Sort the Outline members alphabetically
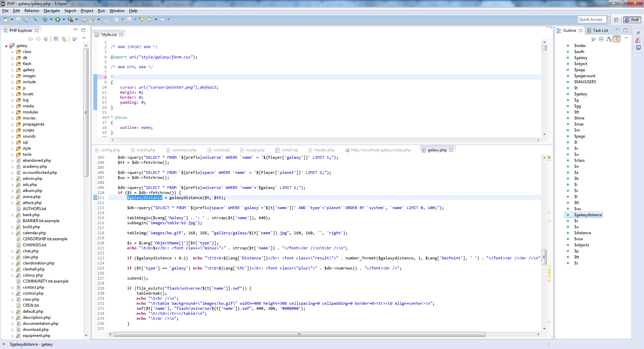This screenshot has height=349, width=644. (609, 39)
